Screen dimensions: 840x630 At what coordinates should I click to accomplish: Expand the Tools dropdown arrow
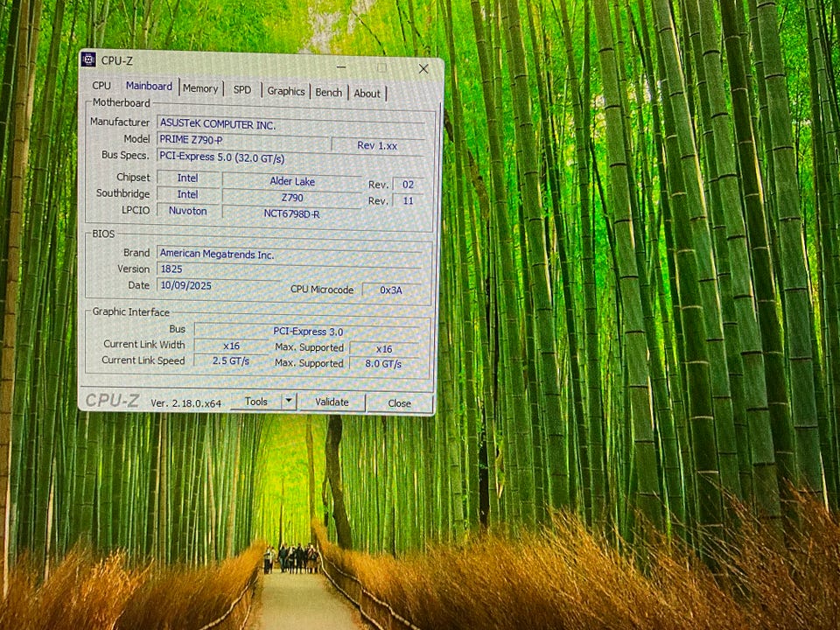[x=289, y=402]
